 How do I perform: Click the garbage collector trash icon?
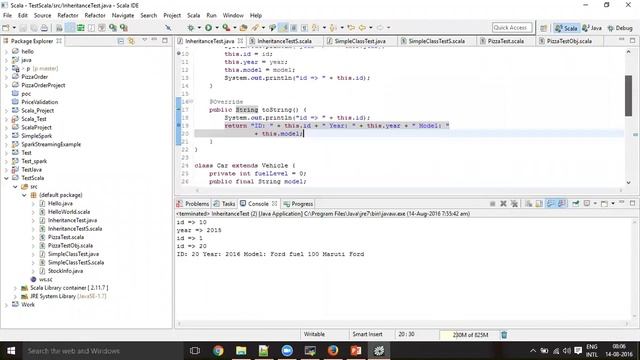tap(504, 335)
